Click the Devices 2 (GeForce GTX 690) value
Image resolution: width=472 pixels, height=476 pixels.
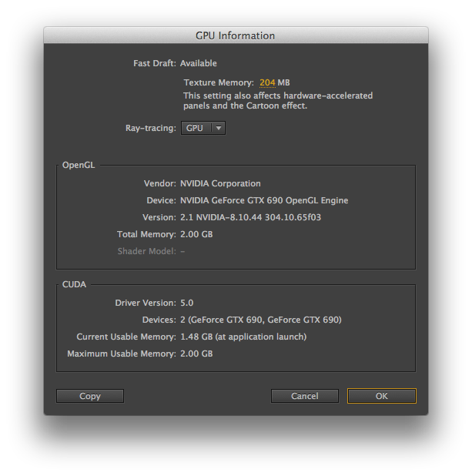pyautogui.click(x=261, y=320)
